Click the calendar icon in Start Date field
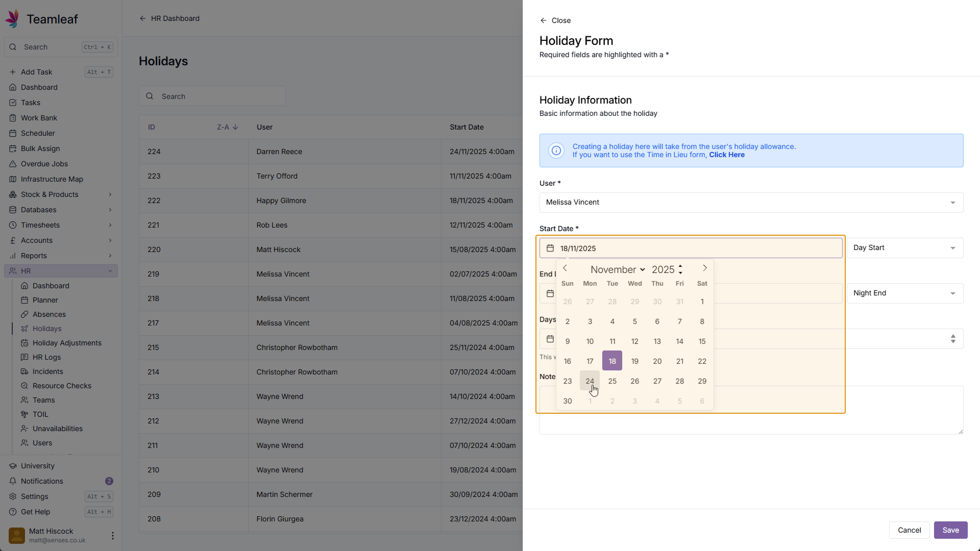Screen dimensions: 980x551 (550, 248)
